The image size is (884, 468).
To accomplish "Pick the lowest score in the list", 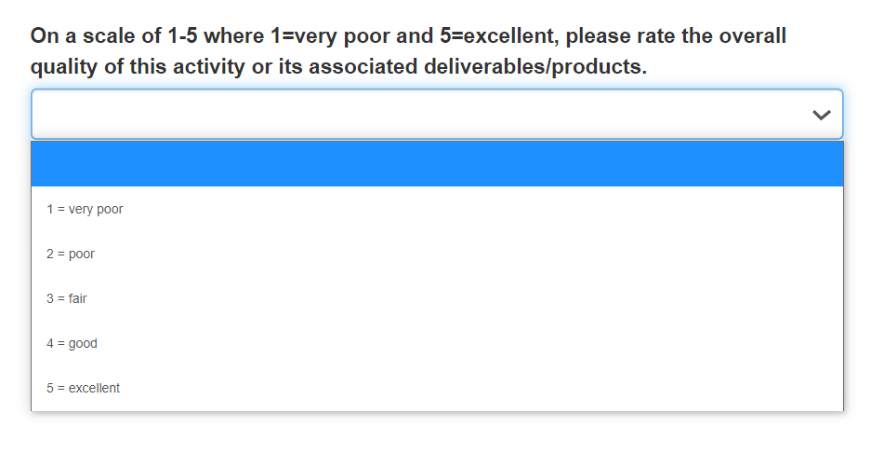I will coord(85,209).
